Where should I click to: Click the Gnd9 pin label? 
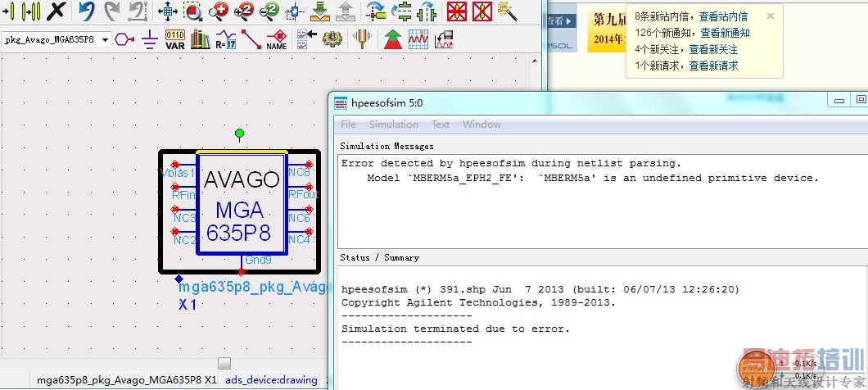(258, 260)
